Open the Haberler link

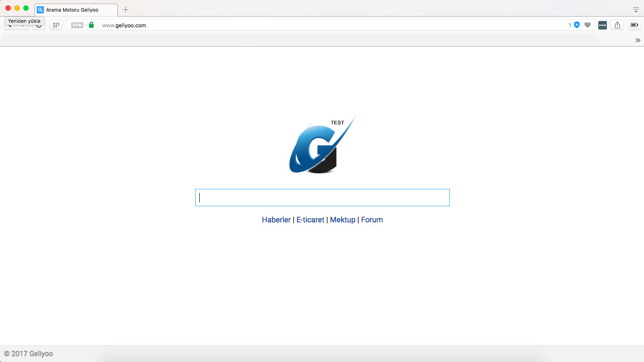[276, 220]
